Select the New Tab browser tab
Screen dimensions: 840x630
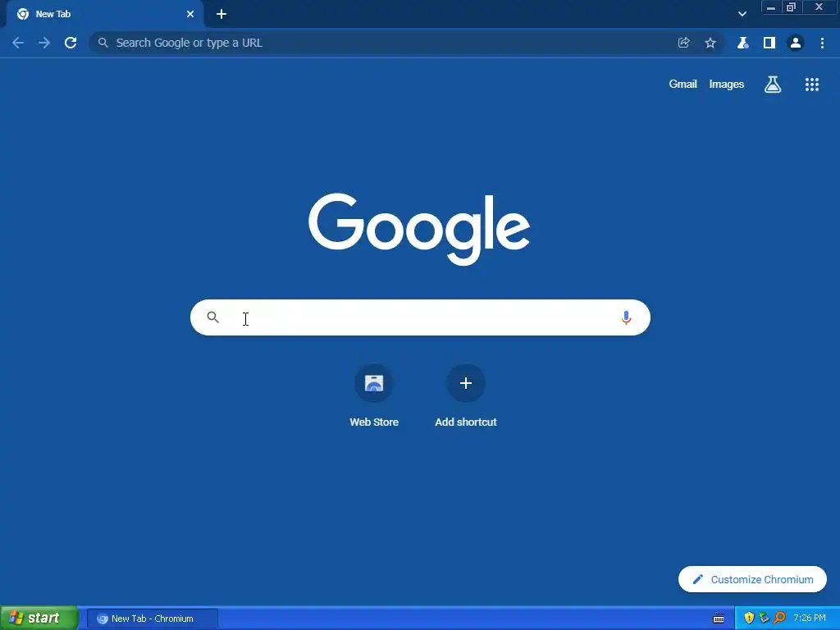tap(105, 14)
